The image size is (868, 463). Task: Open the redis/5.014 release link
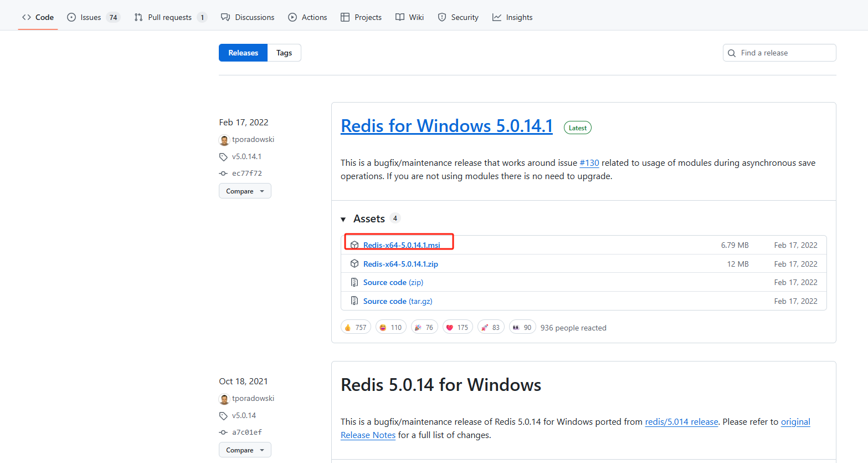tap(681, 422)
